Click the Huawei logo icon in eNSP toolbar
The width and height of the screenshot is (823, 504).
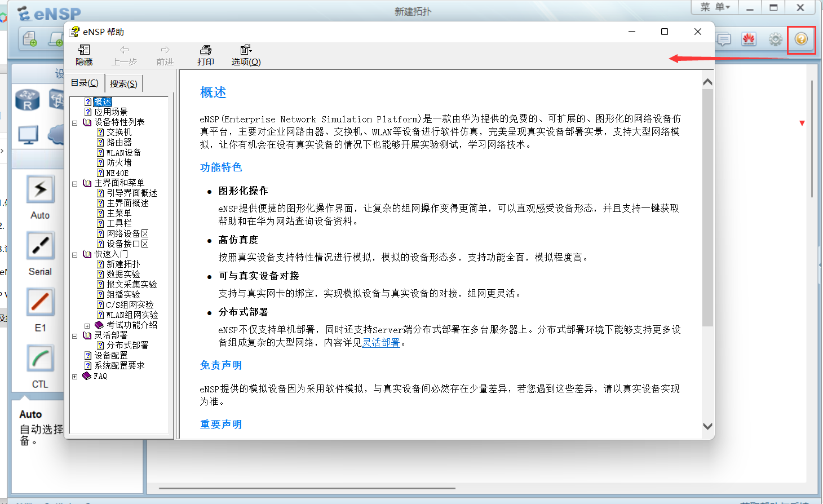pyautogui.click(x=749, y=39)
